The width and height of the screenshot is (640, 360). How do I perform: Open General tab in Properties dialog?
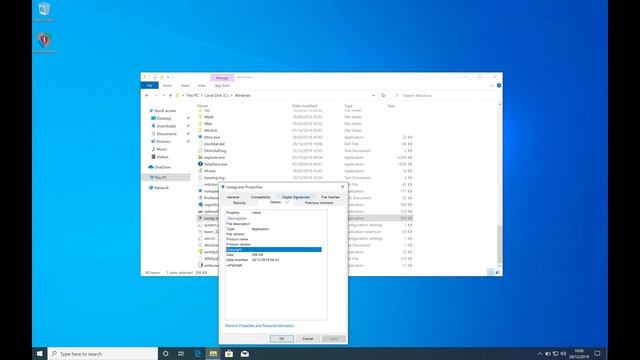coord(233,197)
